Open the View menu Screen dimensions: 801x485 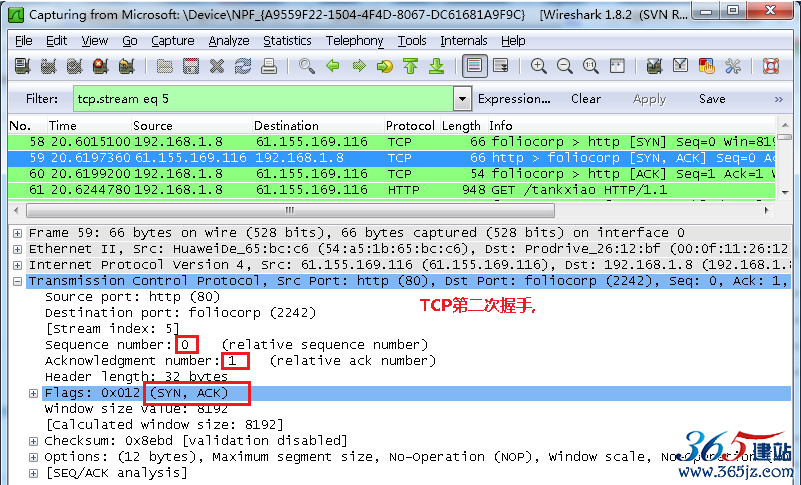coord(95,40)
